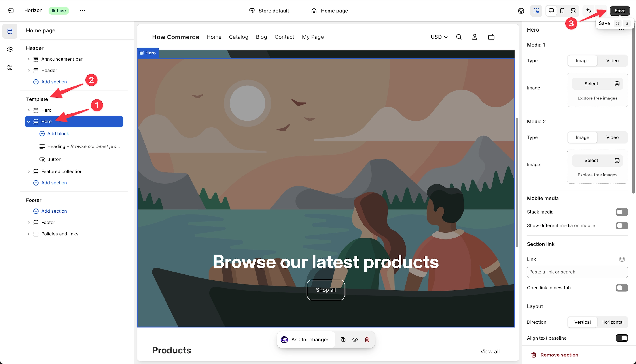The image size is (636, 364).
Task: Click Ask for changes button
Action: (x=306, y=340)
